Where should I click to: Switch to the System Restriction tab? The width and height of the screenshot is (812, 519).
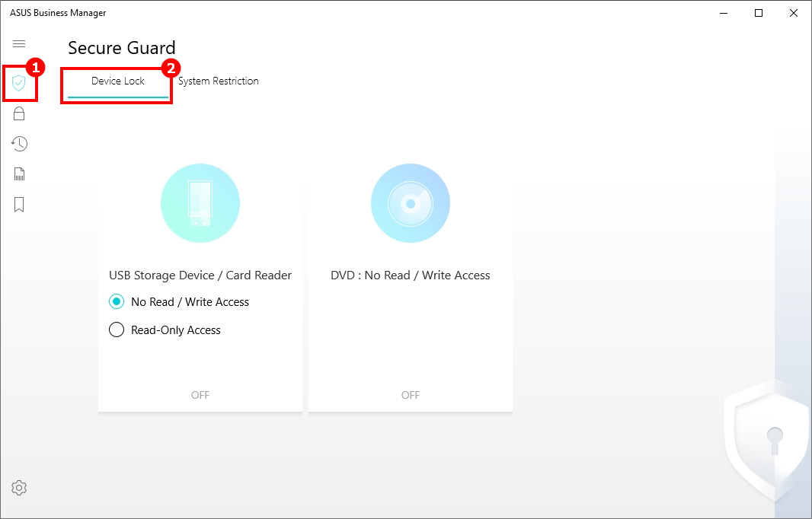click(x=219, y=81)
